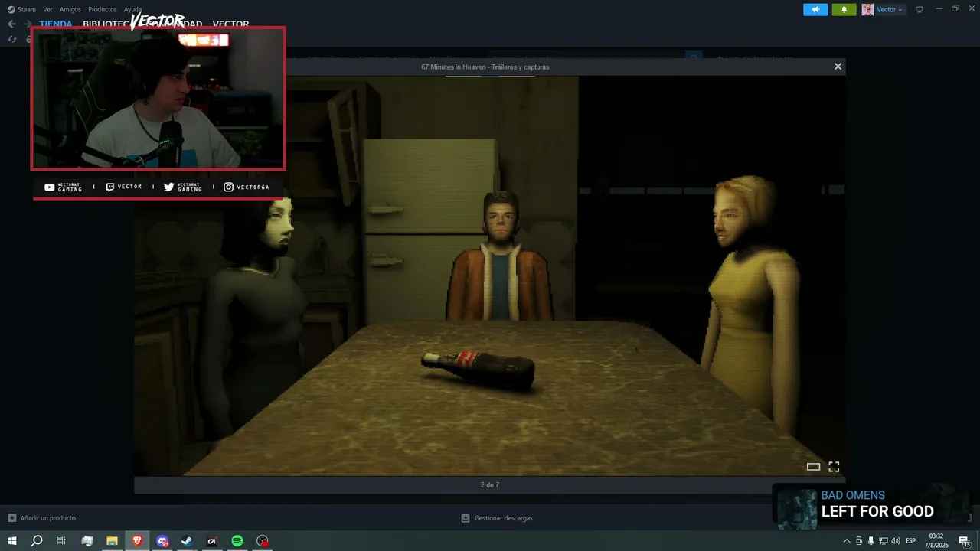Open the microphone tray icon
The image size is (980, 551).
(871, 541)
